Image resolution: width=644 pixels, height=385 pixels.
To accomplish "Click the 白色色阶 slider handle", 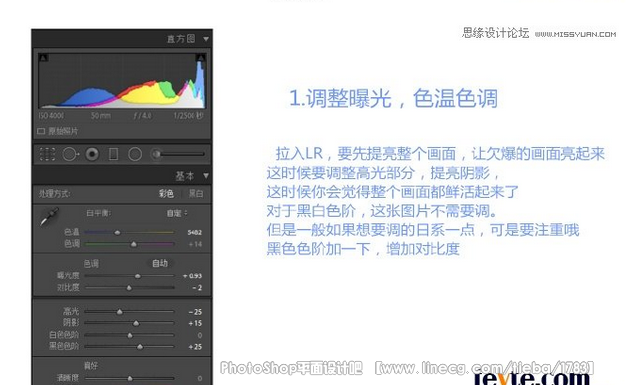I will click(130, 335).
